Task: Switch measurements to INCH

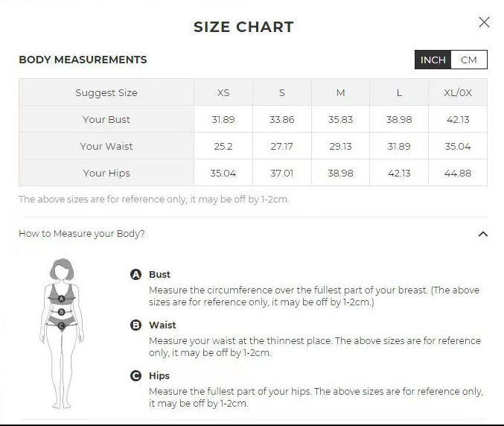Action: tap(433, 60)
